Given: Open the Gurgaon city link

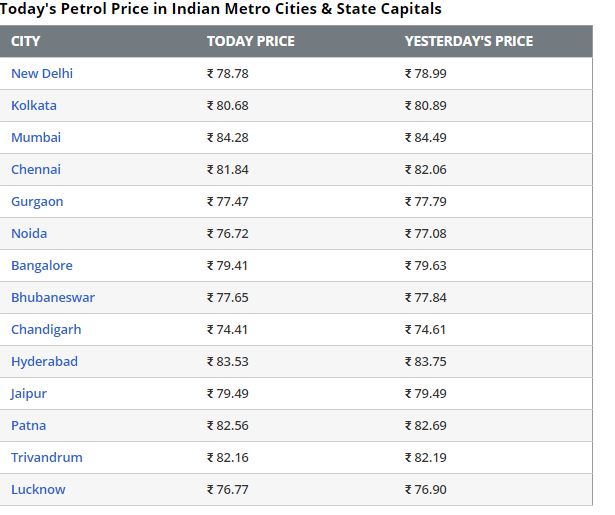Looking at the screenshot, I should coord(37,202).
